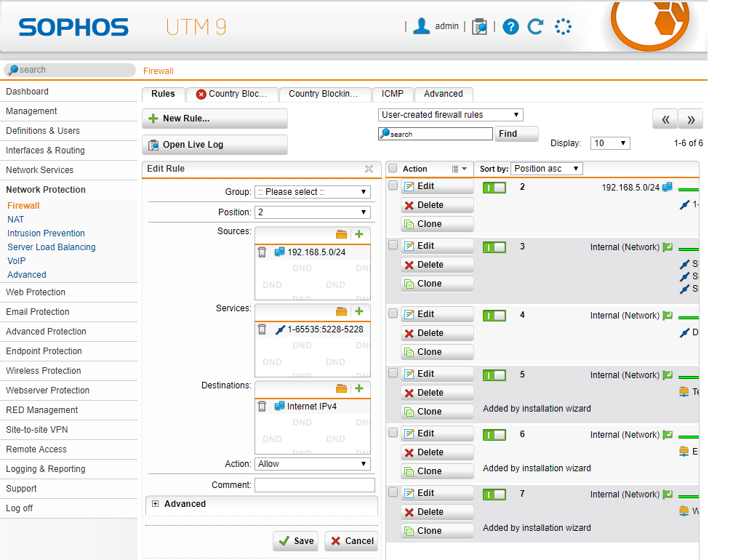Open folder icon for Services object list
Image resolution: width=733 pixels, height=560 pixels.
pos(342,311)
